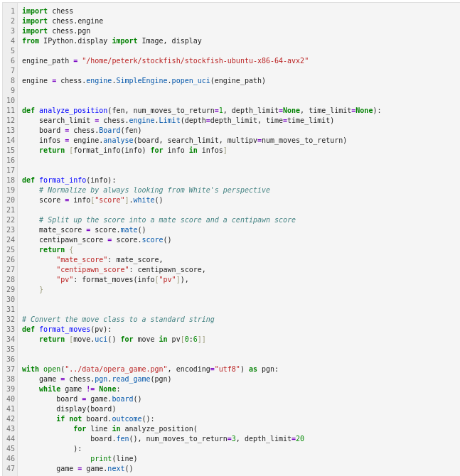Click the "Convert the move class" comment
460x476 pixels.
pos(117,319)
